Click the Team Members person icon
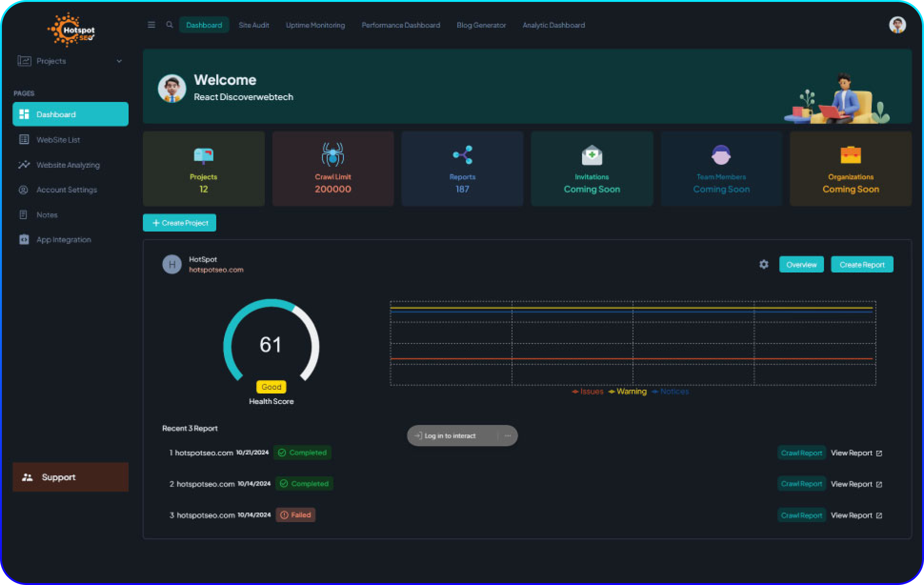The image size is (924, 585). (x=721, y=155)
